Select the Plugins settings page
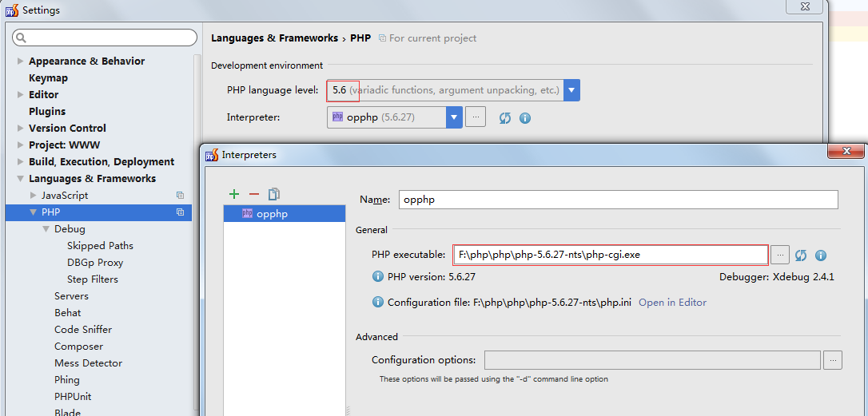The image size is (868, 416). 47,111
